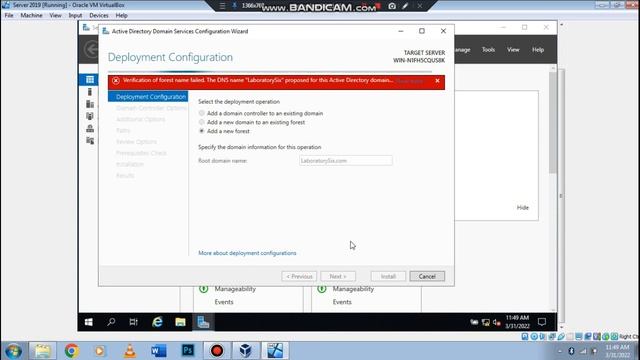Open the Dashboard icon in Server Manager sidebar
The width and height of the screenshot is (640, 360).
90,79
